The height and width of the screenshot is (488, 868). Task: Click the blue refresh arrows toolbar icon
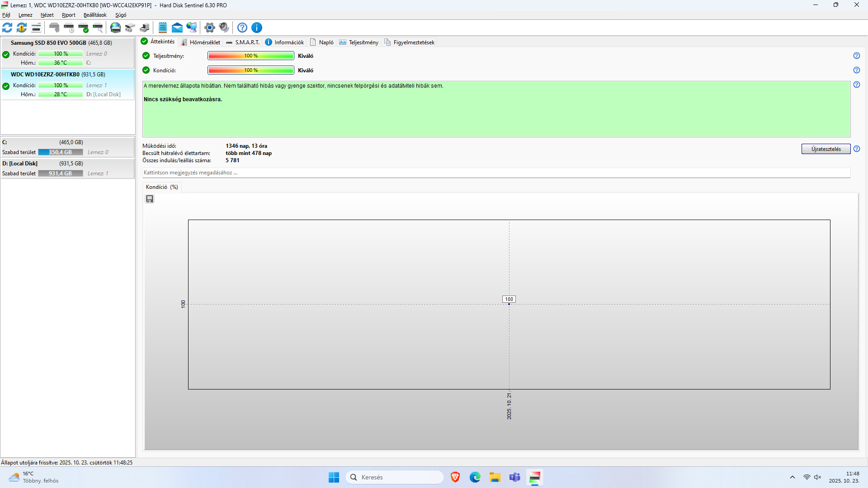point(7,28)
